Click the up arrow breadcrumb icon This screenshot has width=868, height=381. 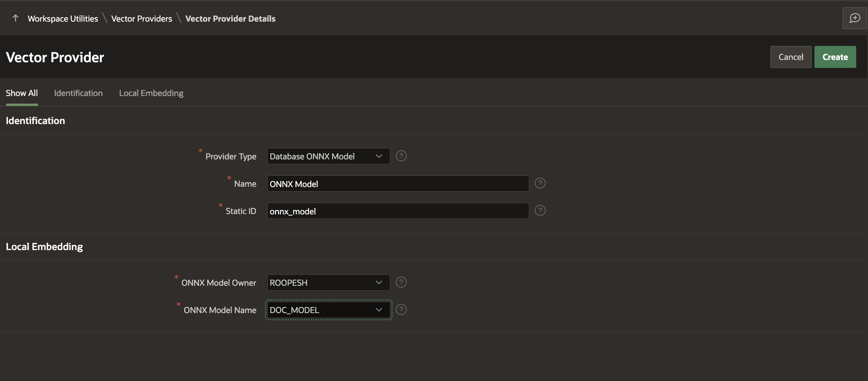(16, 18)
